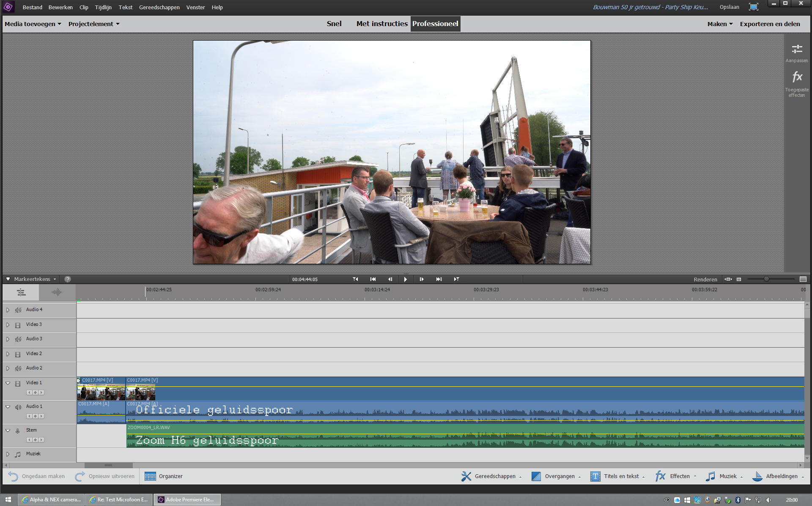Open the Effecten panel
Screen dimensions: 812x506
pos(675,476)
